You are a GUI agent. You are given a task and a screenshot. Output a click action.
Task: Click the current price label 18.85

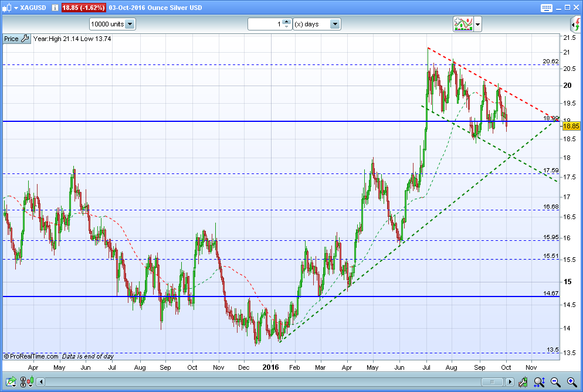click(571, 126)
